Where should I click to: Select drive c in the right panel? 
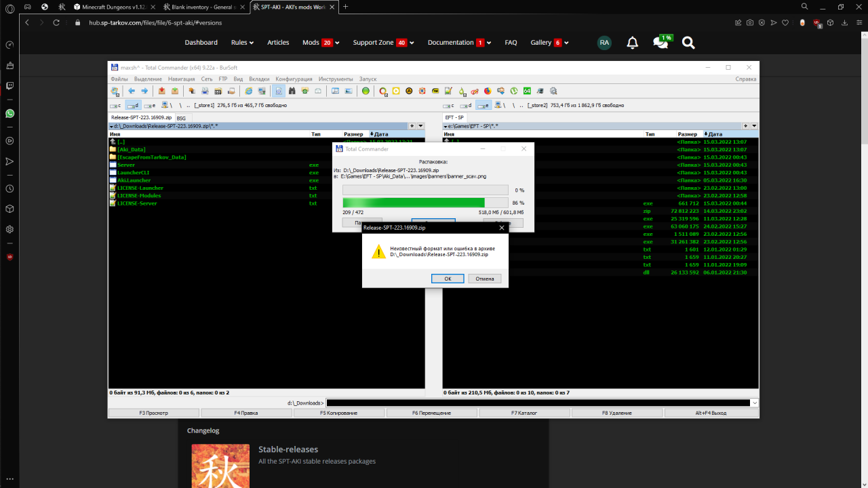pos(450,105)
